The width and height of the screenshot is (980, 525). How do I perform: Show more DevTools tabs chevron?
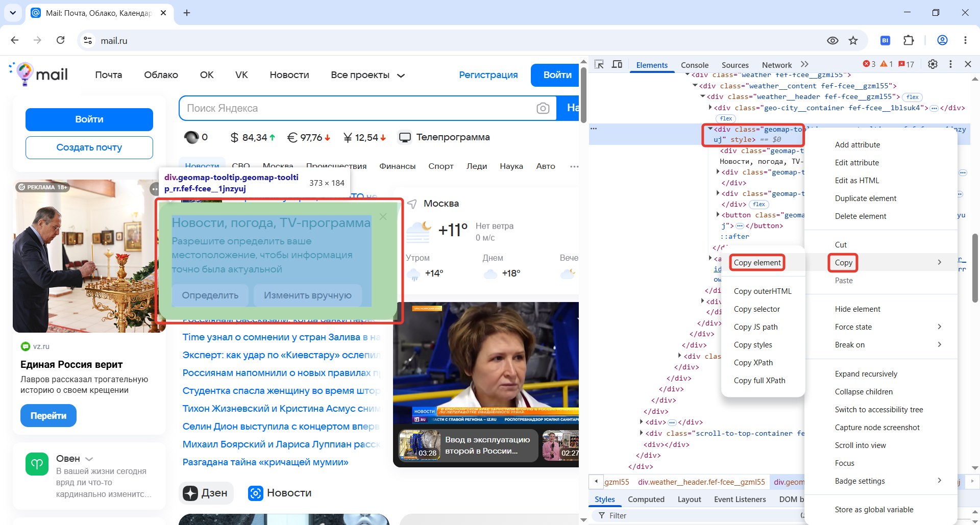[x=805, y=64]
